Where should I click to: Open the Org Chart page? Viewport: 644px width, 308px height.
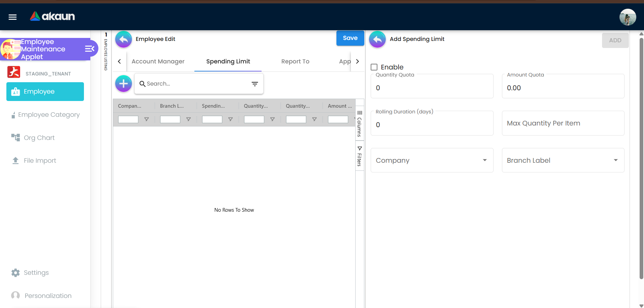39,138
